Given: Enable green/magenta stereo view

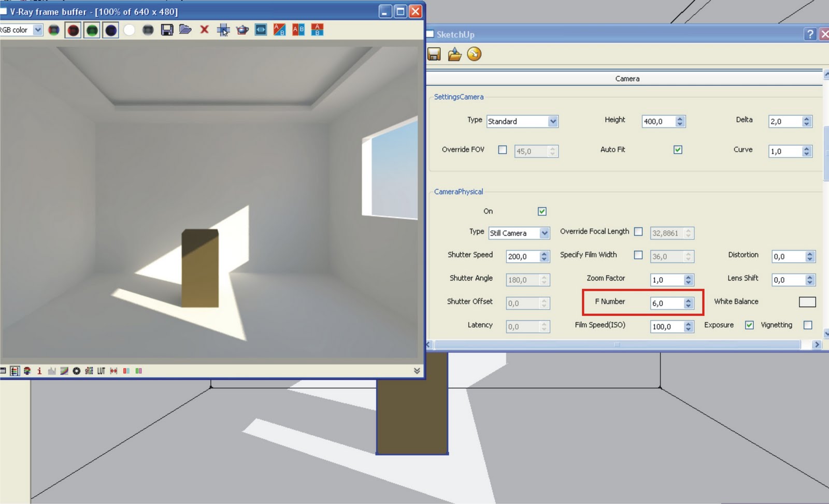Looking at the screenshot, I should point(138,371).
